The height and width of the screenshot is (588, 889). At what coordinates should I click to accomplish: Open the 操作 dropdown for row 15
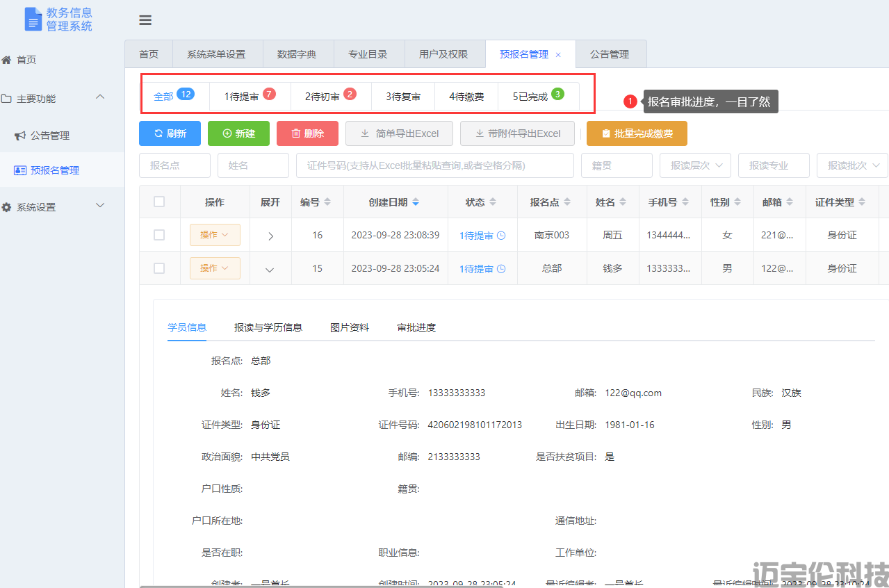(x=215, y=268)
